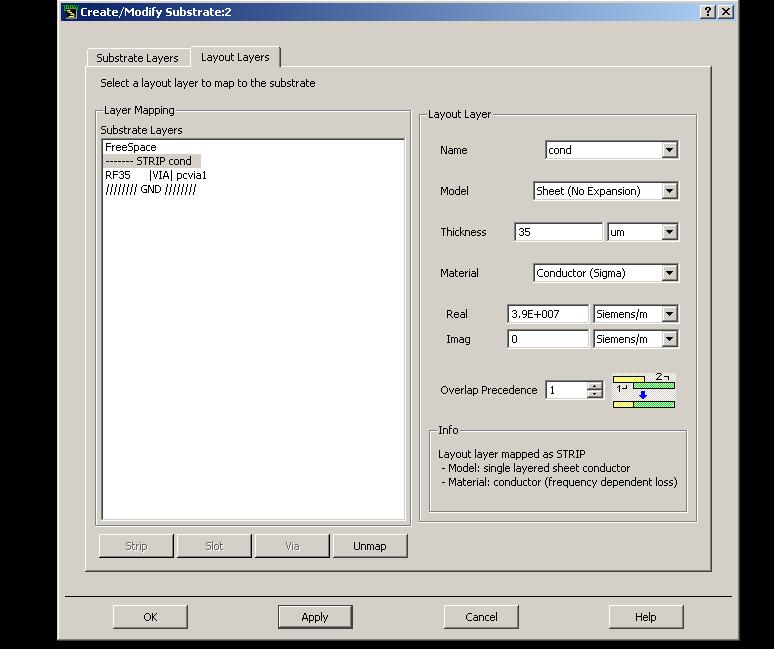Click the Apply button
This screenshot has height=649, width=774.
click(x=315, y=617)
